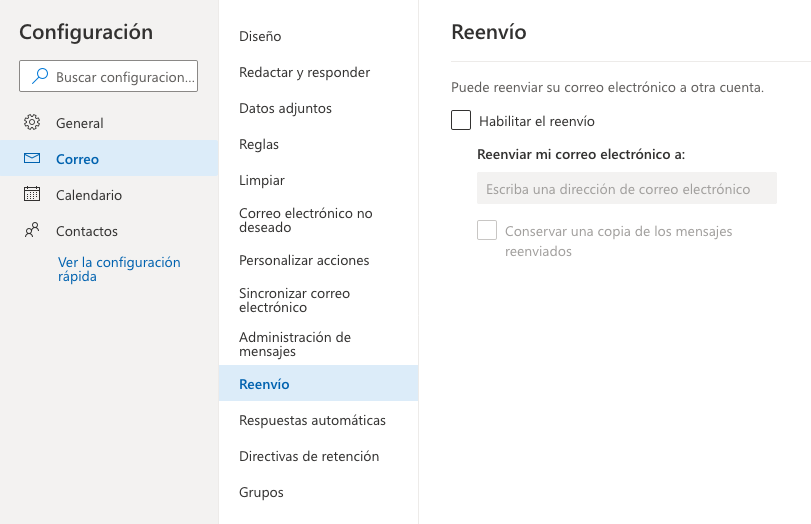Open Ver la configuración rápida link
Screen dimensions: 811x524
coord(119,269)
